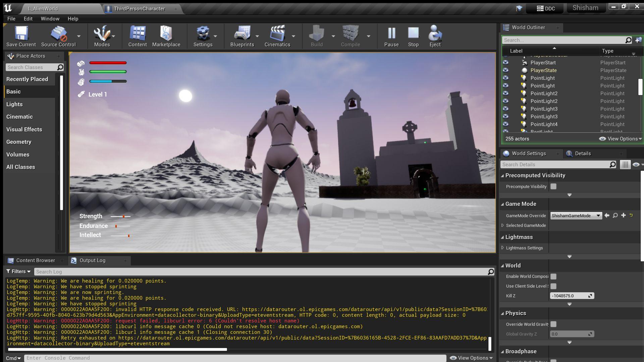Toggle Override World Gravity checkbox
Viewport: 644px width, 362px height.
point(553,324)
